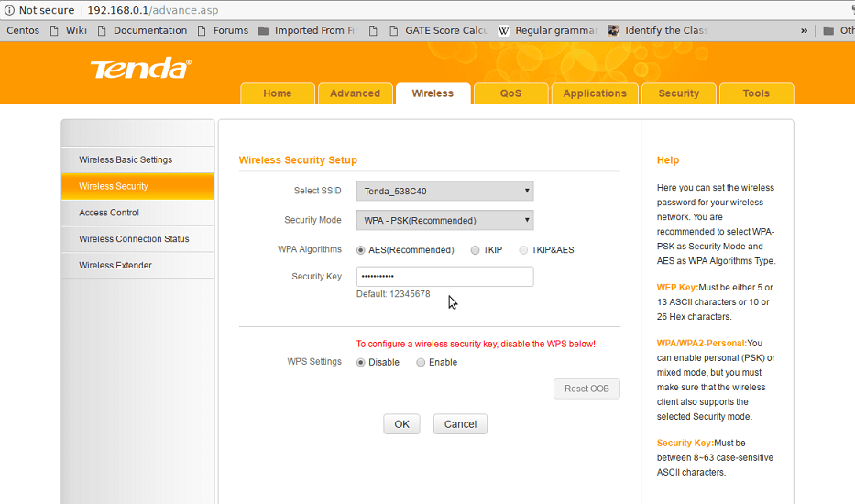The height and width of the screenshot is (504, 855).
Task: Open the GATE Score Calculator bookmark
Action: pyautogui.click(x=439, y=30)
